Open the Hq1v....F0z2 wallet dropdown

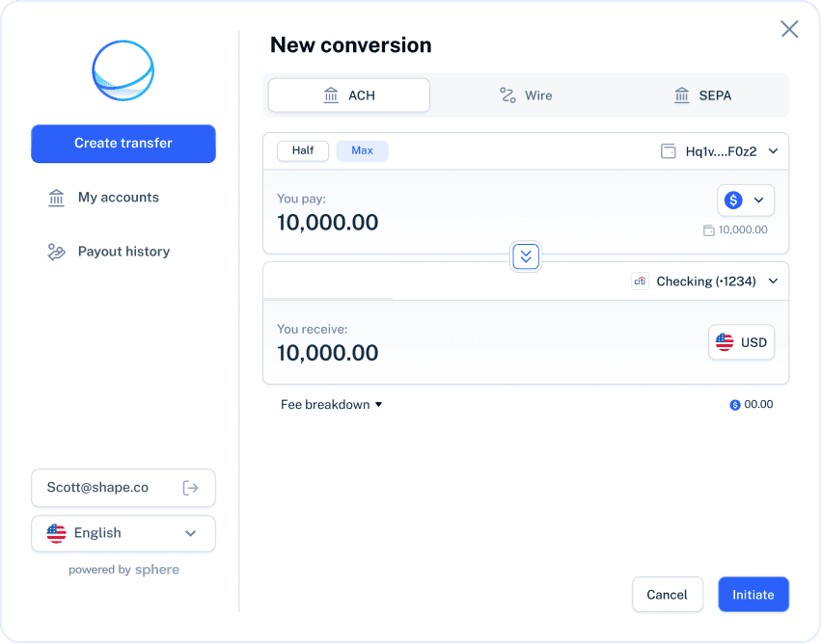tap(720, 151)
